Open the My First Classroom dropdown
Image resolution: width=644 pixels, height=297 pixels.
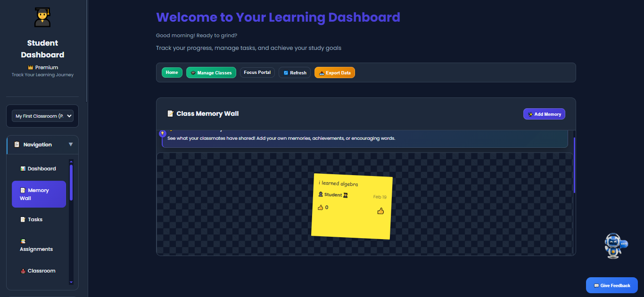tap(42, 116)
